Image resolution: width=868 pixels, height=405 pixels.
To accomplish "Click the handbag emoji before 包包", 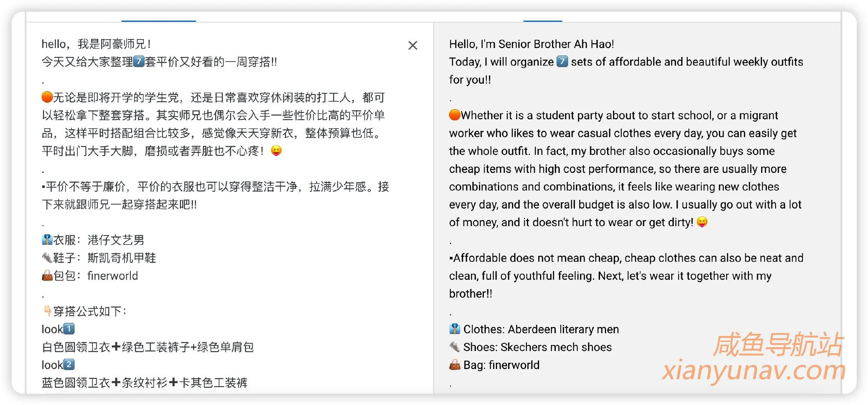I will [48, 276].
